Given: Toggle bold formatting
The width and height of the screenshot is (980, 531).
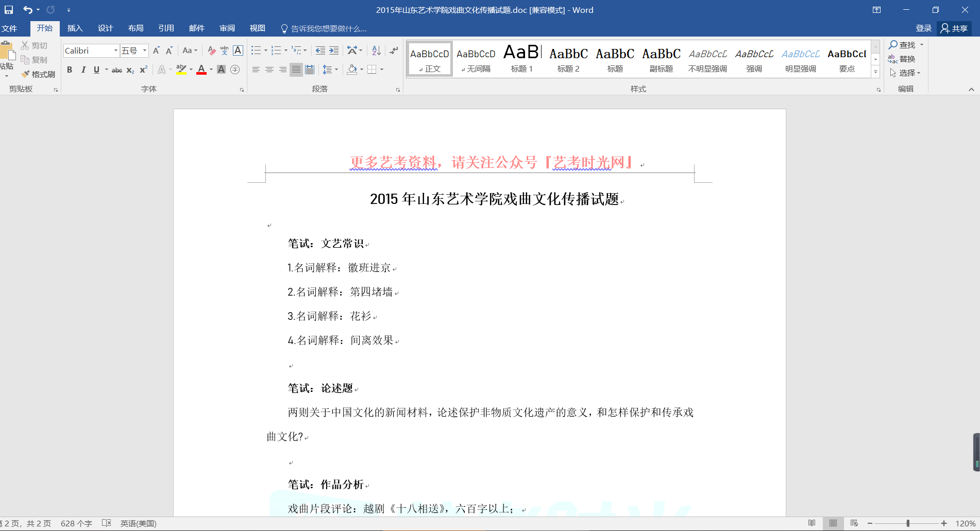Looking at the screenshot, I should coord(70,70).
